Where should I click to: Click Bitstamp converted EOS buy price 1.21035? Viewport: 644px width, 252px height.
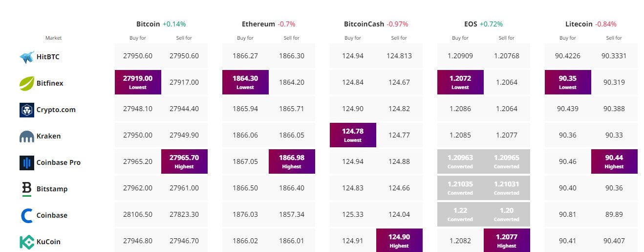pos(460,187)
